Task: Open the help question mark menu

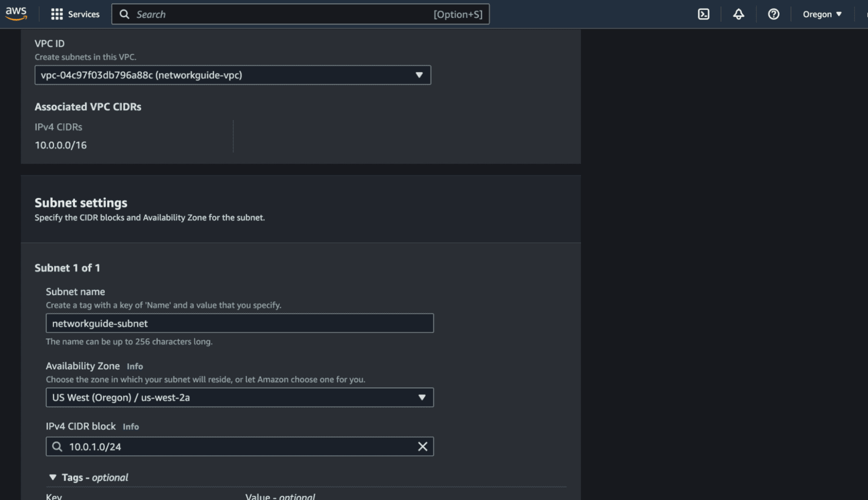Action: [x=774, y=14]
